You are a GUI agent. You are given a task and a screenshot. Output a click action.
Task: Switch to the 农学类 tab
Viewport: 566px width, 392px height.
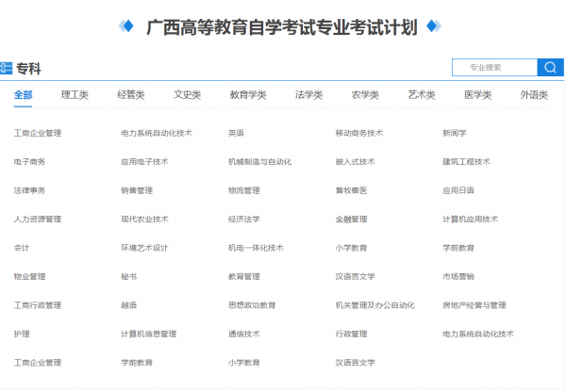(365, 95)
